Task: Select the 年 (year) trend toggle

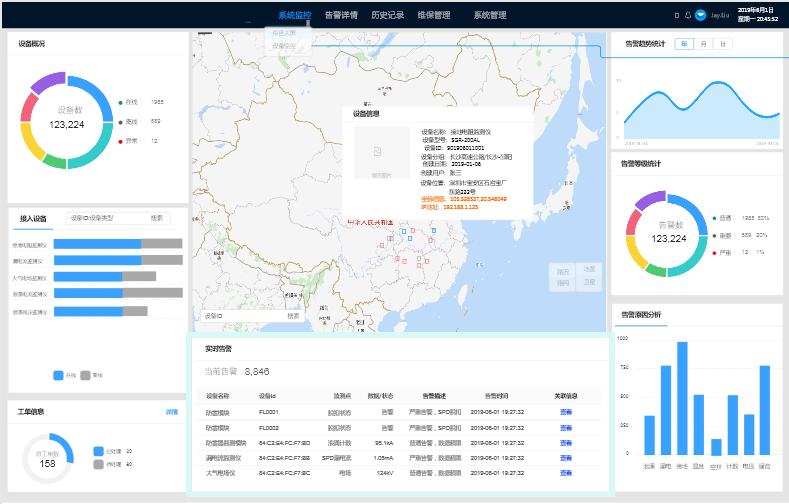Action: [x=683, y=44]
